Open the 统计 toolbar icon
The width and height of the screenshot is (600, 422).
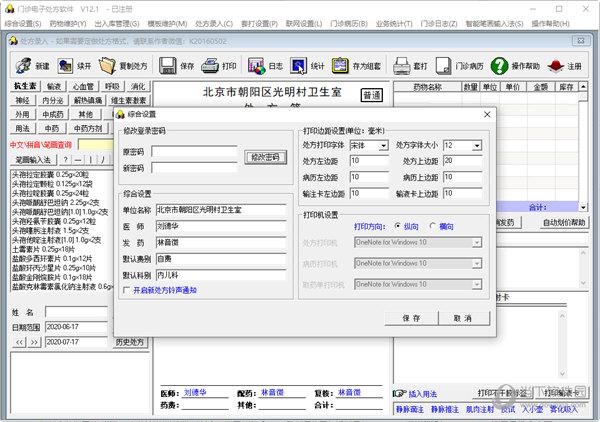coord(298,66)
